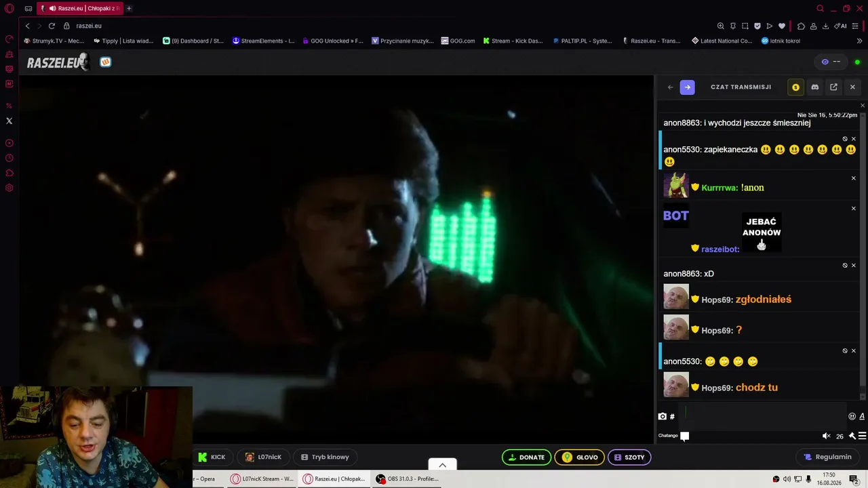Click the Chatango logo speech bubble

coord(685,436)
